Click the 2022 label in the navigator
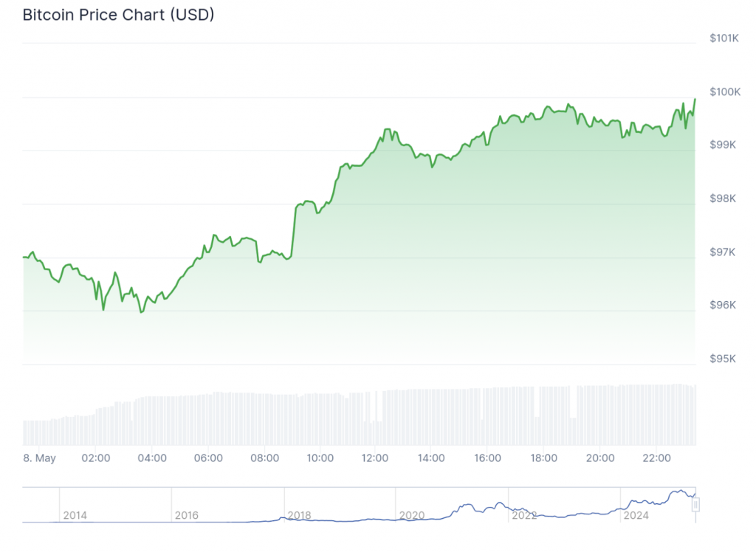Viewport: 756px width, 552px height. click(524, 515)
